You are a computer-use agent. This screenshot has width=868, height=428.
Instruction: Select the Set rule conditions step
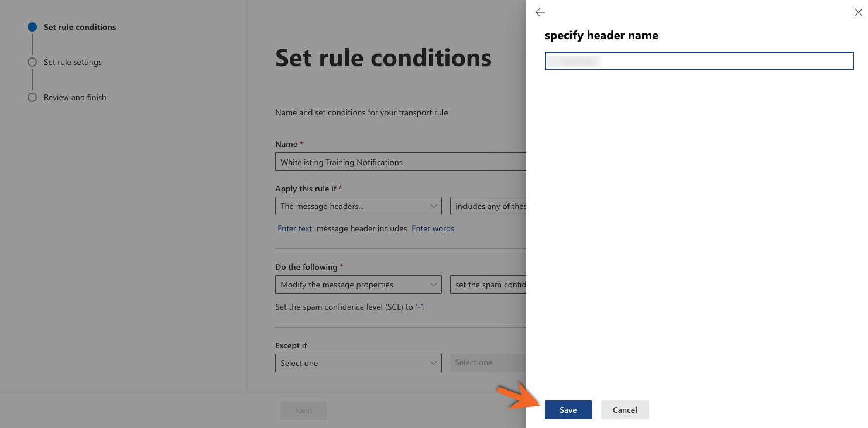[80, 27]
